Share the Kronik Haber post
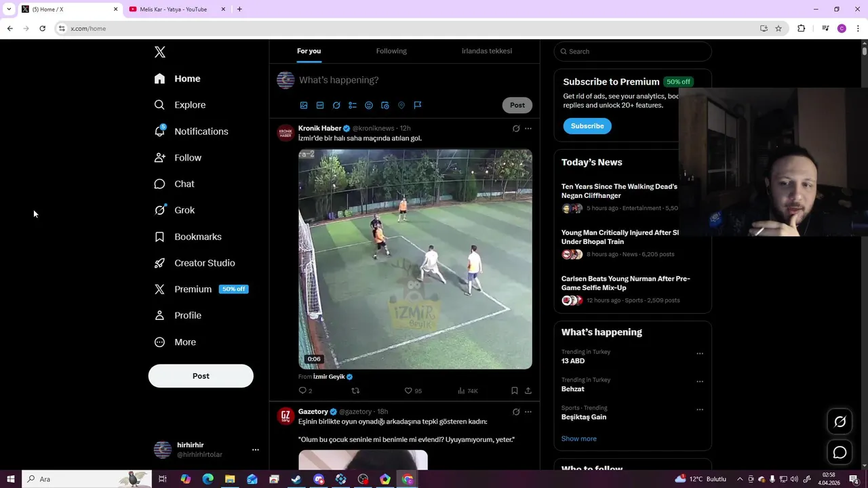 [528, 390]
